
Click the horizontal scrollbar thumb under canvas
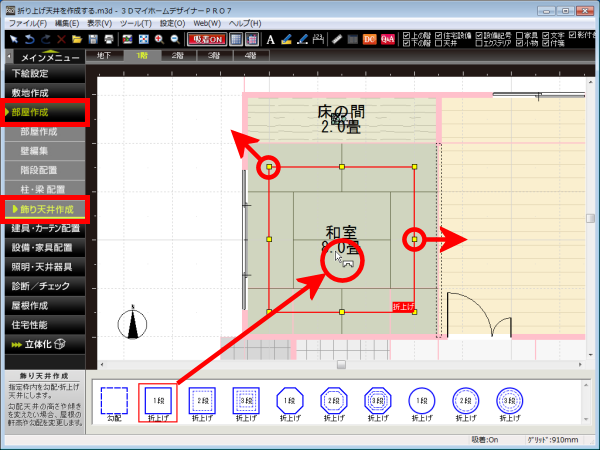[341, 365]
